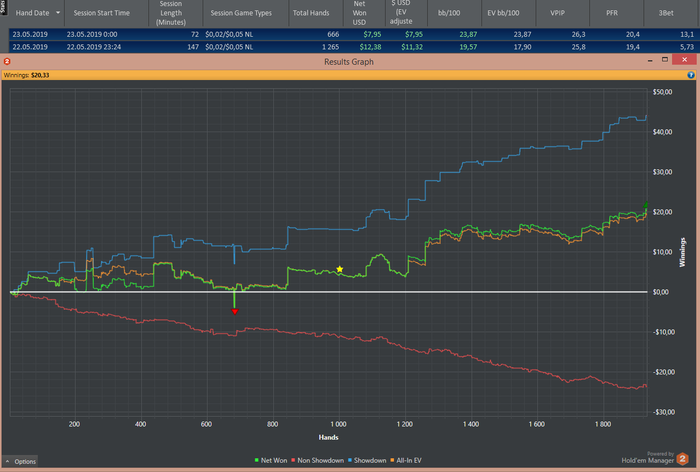Viewport: 700px width, 472px height.
Task: Sort by VPIP column header
Action: tap(557, 13)
